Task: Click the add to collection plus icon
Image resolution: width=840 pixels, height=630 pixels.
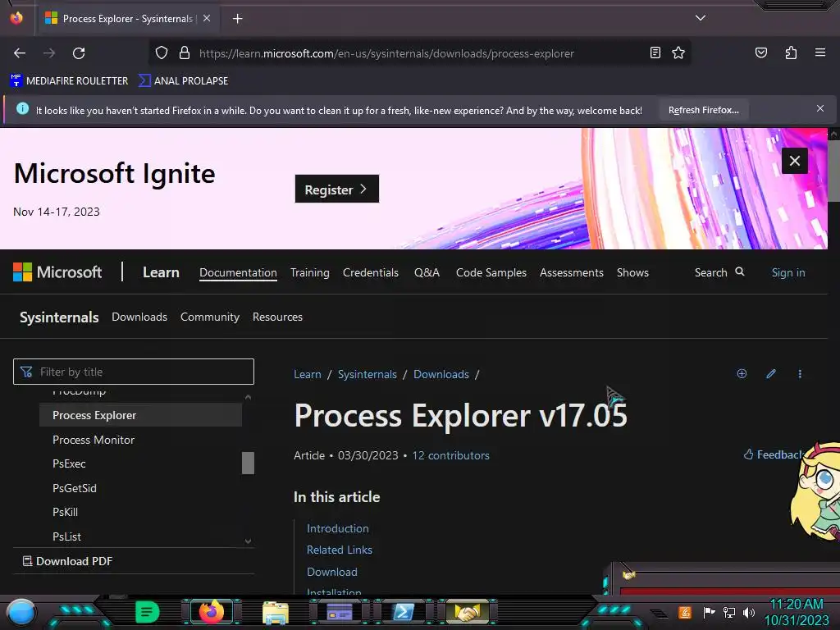Action: tap(742, 373)
